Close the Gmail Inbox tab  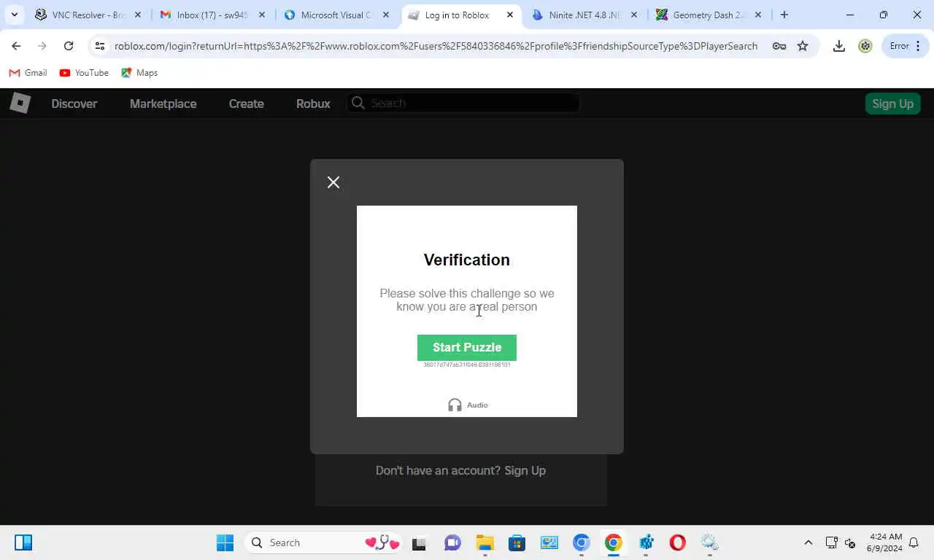click(262, 15)
